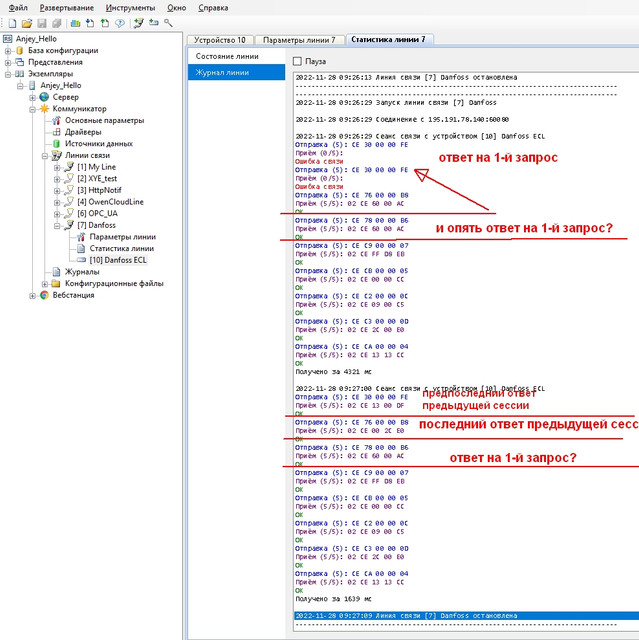
Task: Click log line 'Соединение с 195.191.78.140:60080'
Action: tap(402, 120)
